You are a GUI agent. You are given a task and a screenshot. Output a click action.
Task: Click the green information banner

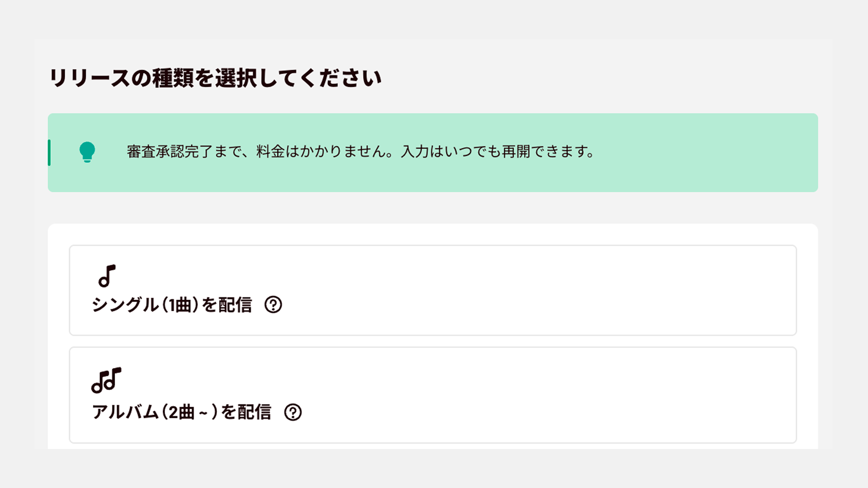coord(433,153)
